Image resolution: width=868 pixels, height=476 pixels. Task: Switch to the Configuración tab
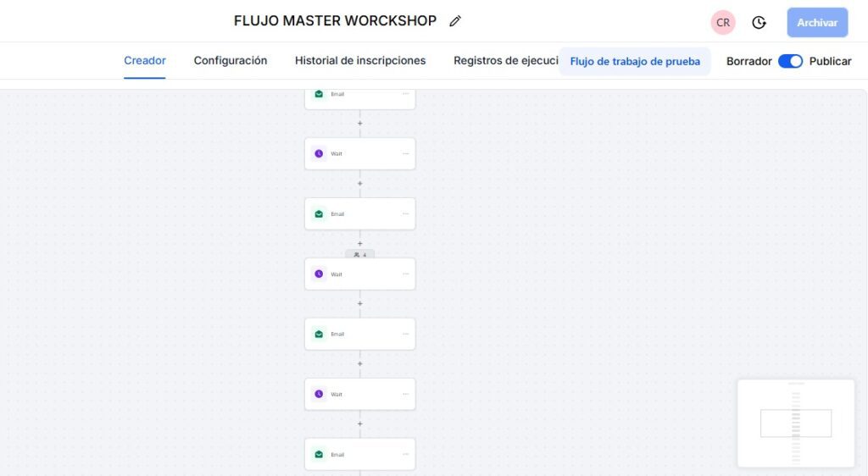(x=231, y=61)
